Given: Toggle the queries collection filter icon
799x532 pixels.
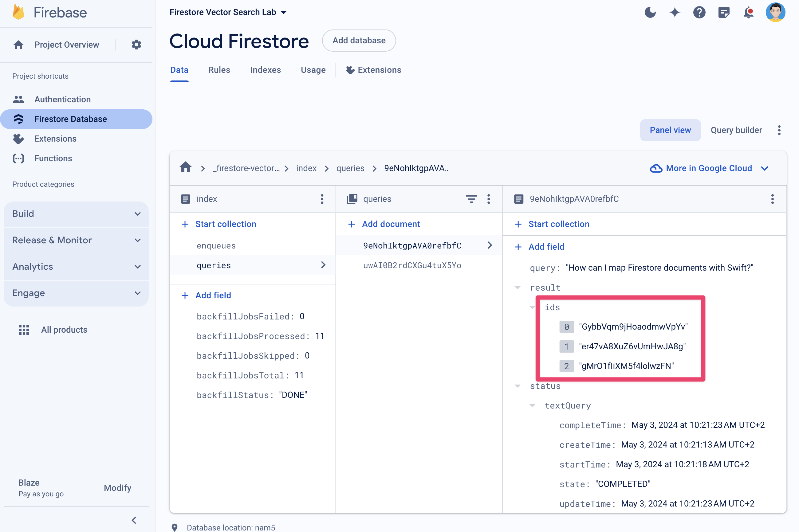Looking at the screenshot, I should click(x=471, y=199).
